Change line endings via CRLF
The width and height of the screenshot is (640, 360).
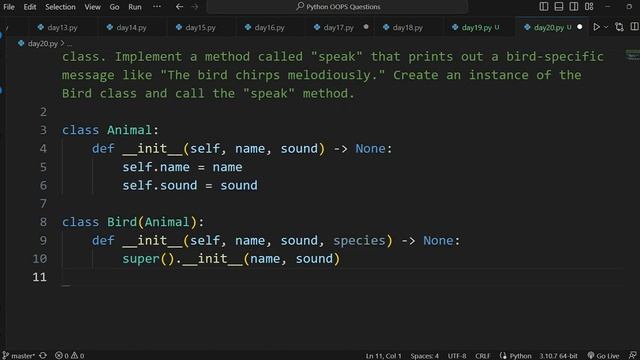[x=482, y=356]
